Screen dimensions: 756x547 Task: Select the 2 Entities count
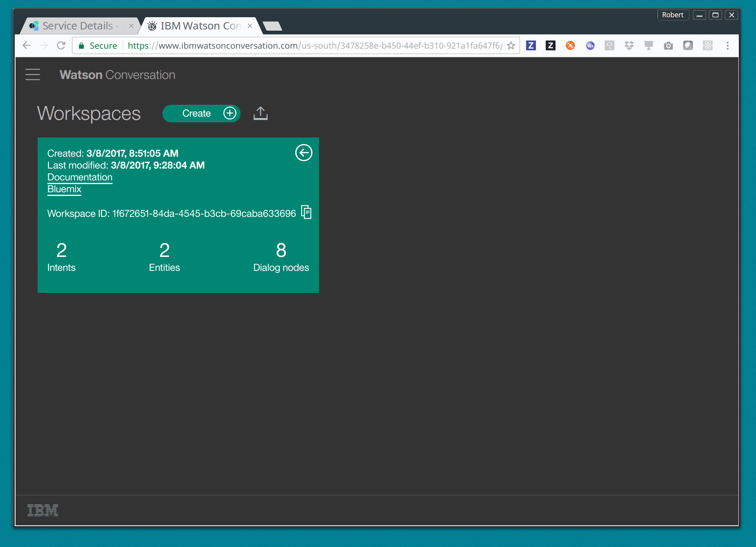coord(164,257)
